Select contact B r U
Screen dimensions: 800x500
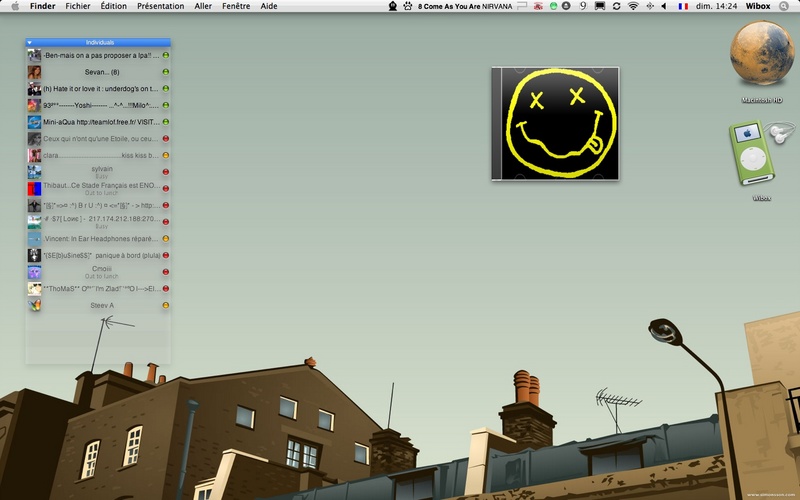(98, 205)
